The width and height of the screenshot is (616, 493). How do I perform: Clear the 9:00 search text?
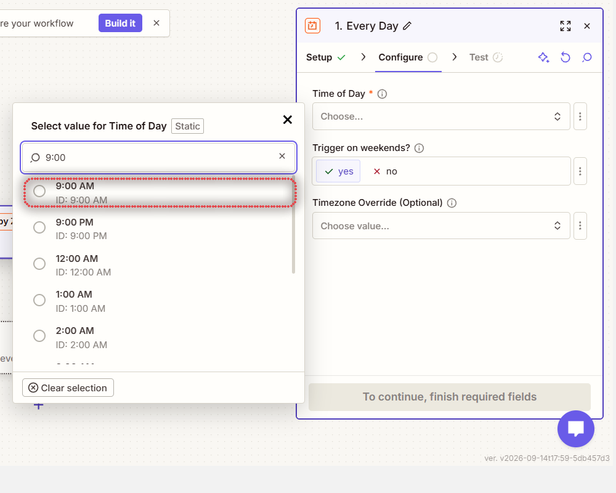[x=282, y=156]
